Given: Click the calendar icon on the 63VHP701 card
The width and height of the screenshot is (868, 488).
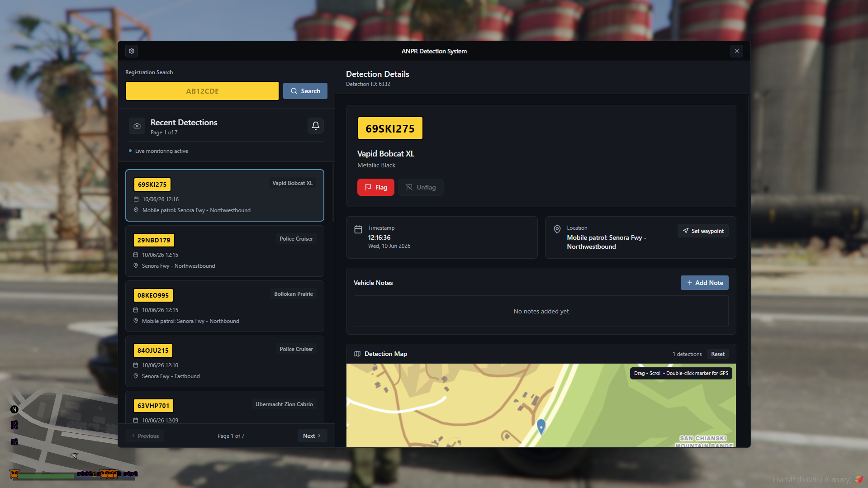Looking at the screenshot, I should click(136, 421).
